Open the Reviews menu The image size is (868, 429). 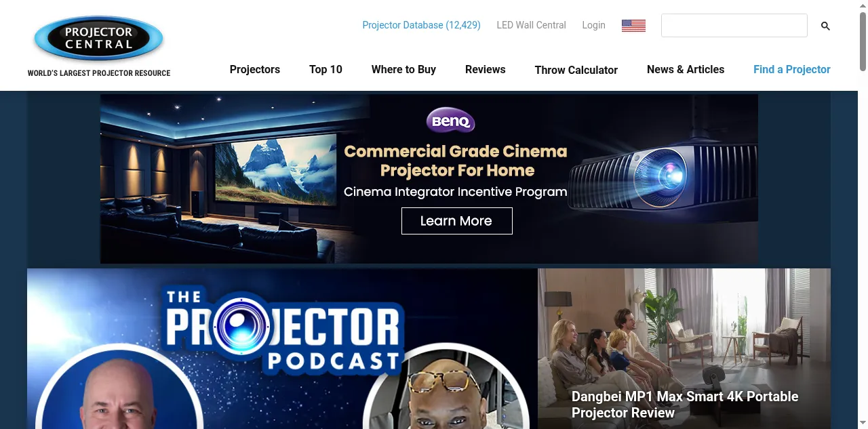pyautogui.click(x=486, y=69)
